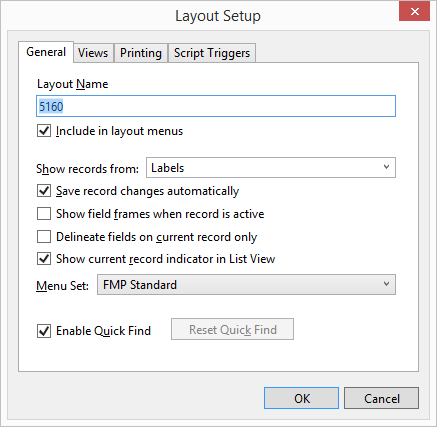Confirm with the OK button
Screen dimensions: 437x427
(301, 398)
